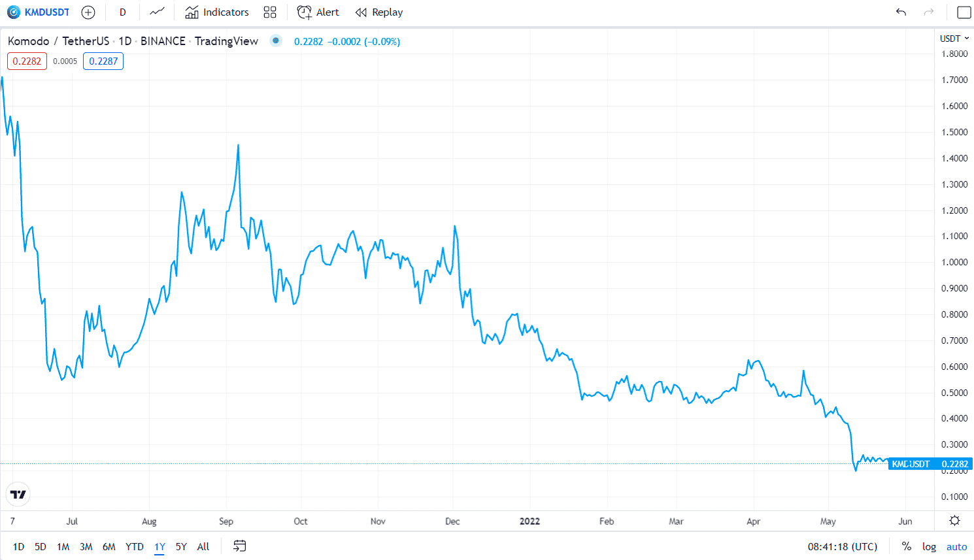Screen dimensions: 974x560
Task: Click the Jul date axis label
Action: click(x=72, y=521)
